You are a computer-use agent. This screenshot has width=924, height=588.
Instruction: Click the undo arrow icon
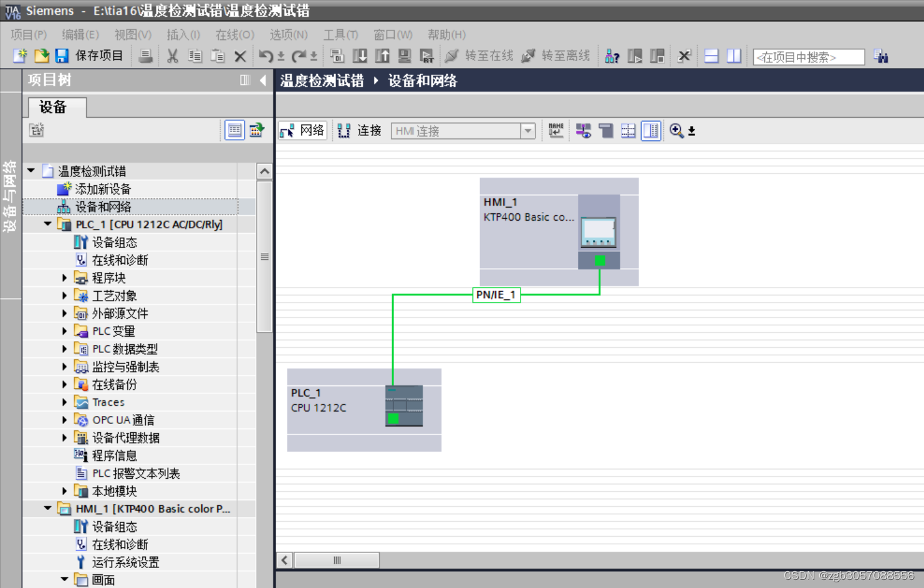point(266,56)
